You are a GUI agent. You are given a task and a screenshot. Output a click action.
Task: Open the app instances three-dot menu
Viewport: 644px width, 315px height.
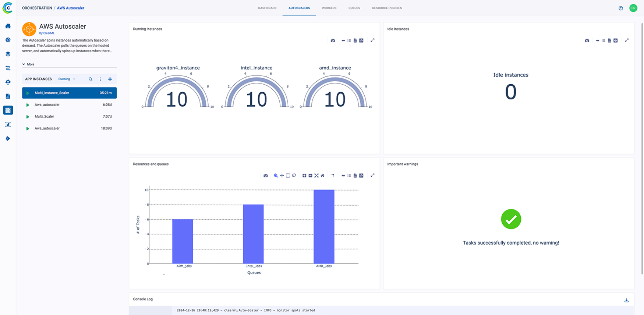100,79
